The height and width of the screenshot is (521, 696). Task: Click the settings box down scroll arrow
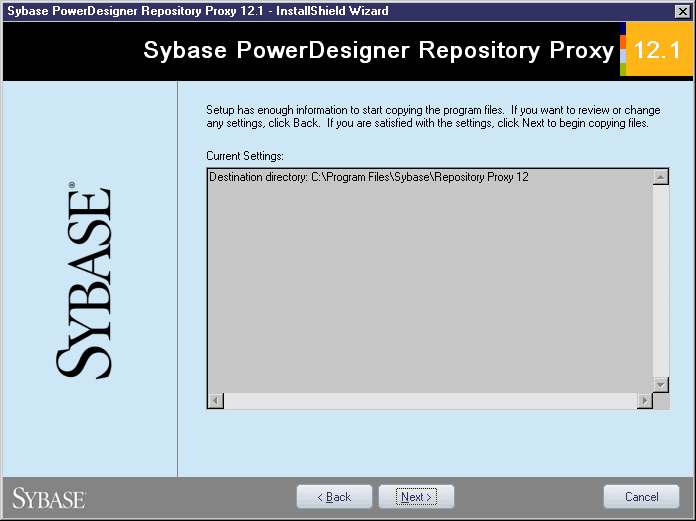(x=660, y=385)
